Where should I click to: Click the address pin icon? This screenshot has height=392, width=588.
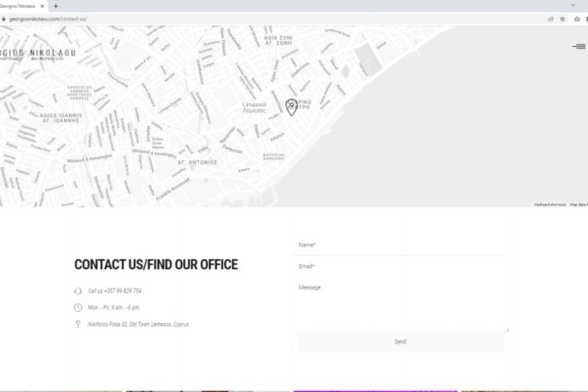(x=78, y=324)
